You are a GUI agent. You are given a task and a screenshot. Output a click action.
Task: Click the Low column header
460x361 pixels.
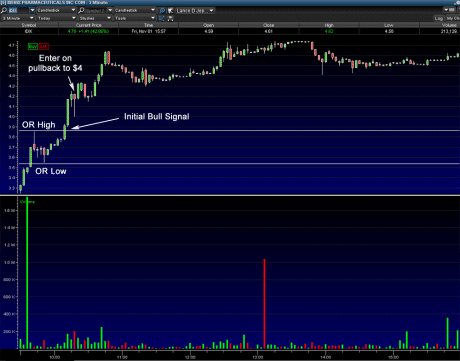(x=389, y=25)
